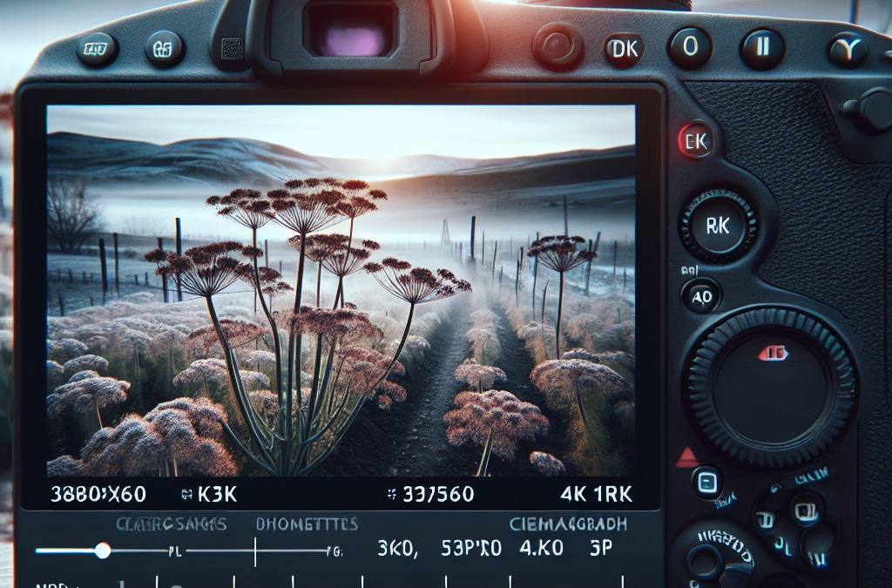Switch to the CIEMAGGBADH section
This screenshot has width=892, height=588.
tap(568, 524)
